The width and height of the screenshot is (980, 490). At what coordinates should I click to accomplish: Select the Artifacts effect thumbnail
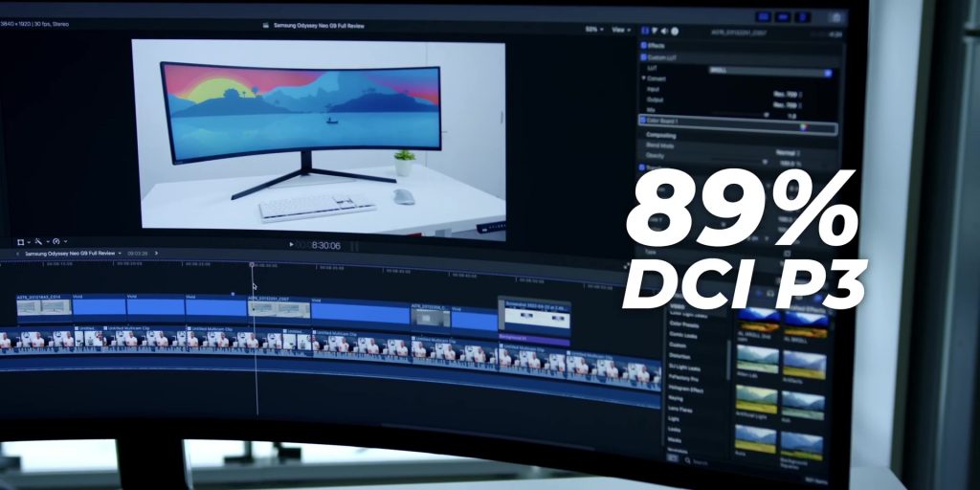coord(805,365)
